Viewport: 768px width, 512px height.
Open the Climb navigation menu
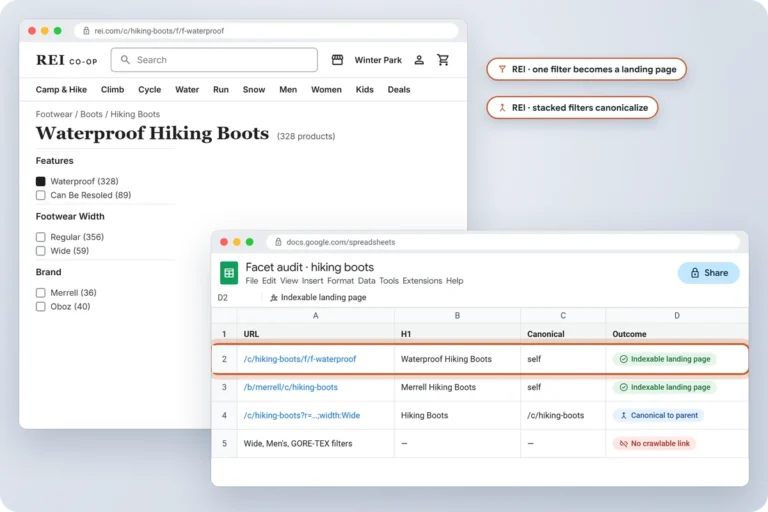[x=113, y=90]
